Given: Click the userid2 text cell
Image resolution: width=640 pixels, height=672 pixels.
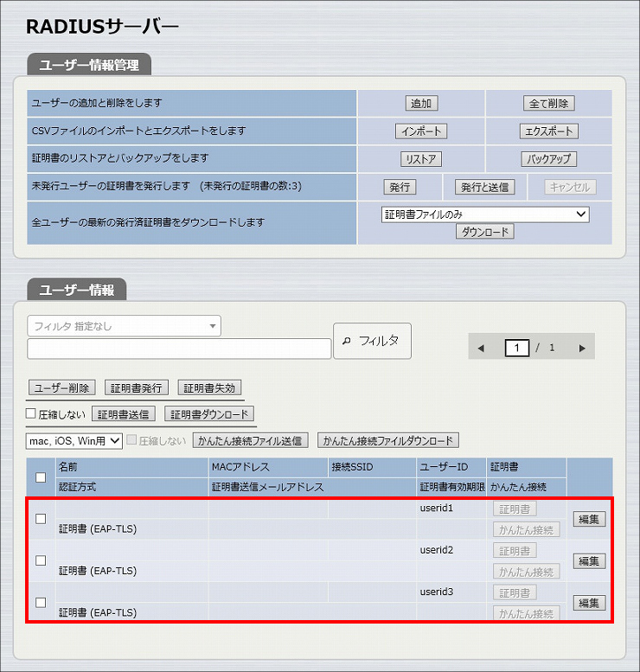Looking at the screenshot, I should click(437, 550).
